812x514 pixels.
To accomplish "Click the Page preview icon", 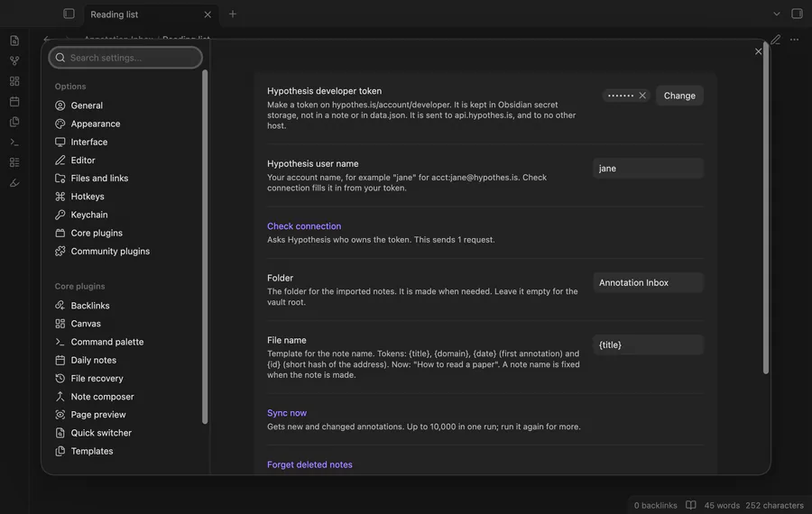I will pyautogui.click(x=60, y=415).
